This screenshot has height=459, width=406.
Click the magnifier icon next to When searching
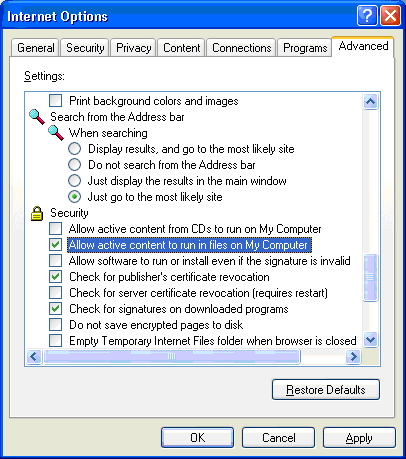coord(56,133)
